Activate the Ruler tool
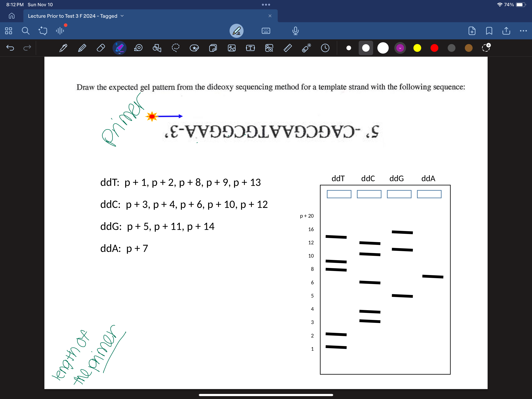The width and height of the screenshot is (532, 399). [288, 48]
